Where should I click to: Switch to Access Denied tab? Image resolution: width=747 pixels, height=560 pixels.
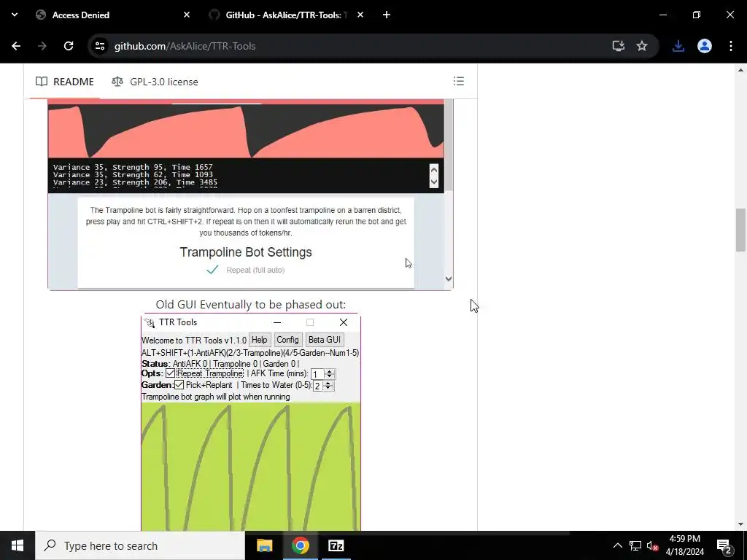pyautogui.click(x=113, y=15)
